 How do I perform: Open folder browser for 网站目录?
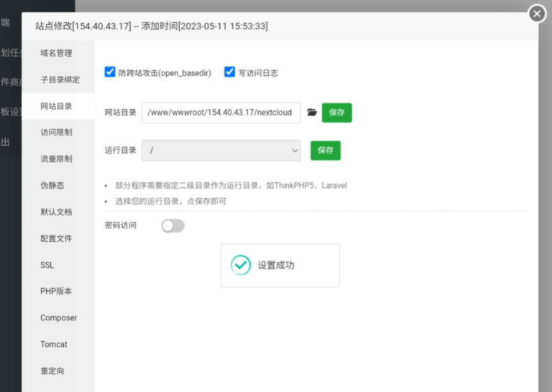click(x=311, y=113)
